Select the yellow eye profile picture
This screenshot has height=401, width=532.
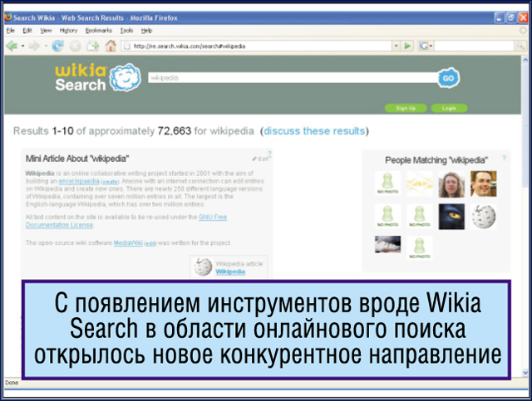[x=451, y=217]
